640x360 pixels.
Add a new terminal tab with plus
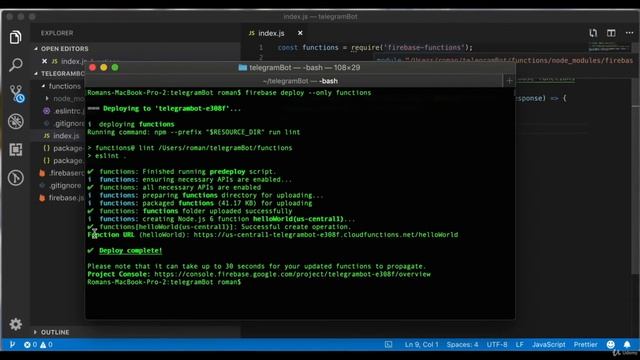[509, 81]
